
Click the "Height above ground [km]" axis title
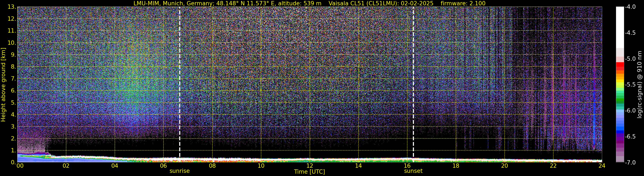pyautogui.click(x=3, y=85)
